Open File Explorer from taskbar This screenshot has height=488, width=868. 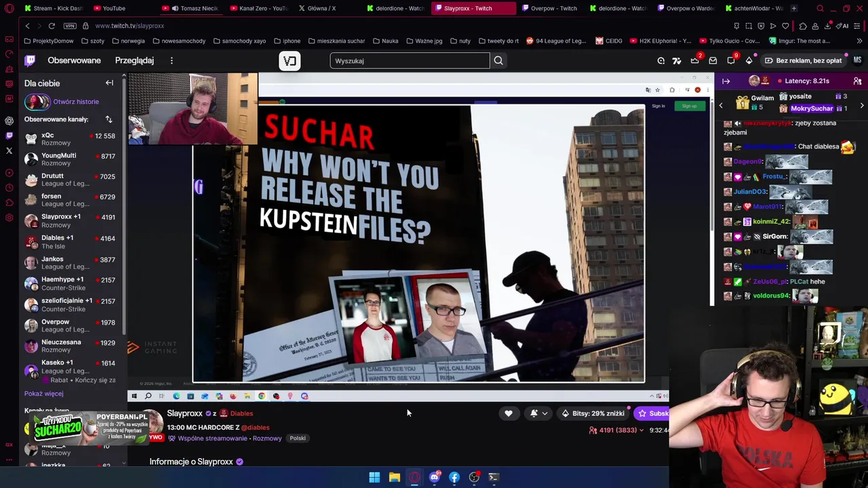(x=394, y=477)
